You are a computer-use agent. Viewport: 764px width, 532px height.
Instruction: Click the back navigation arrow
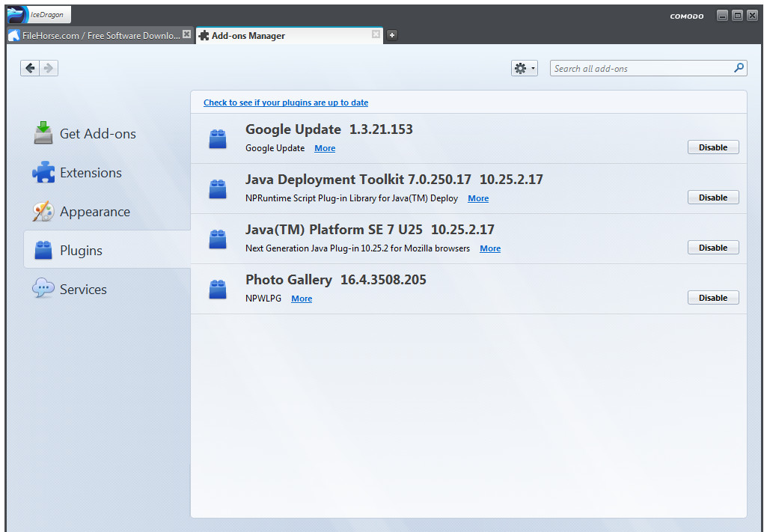(x=29, y=67)
